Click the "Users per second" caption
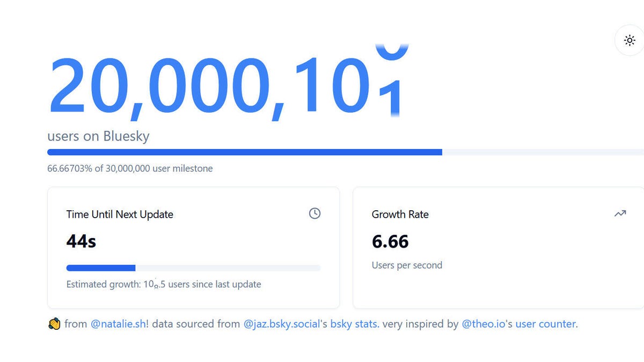Viewport: 644px width, 362px height. coord(407,265)
